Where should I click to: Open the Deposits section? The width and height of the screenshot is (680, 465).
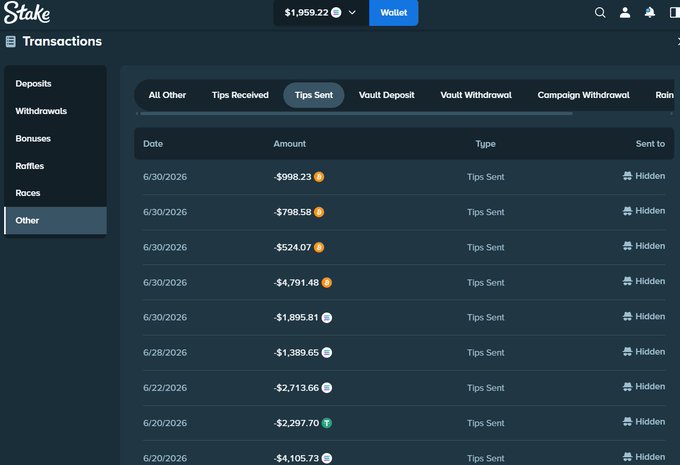(x=55, y=84)
